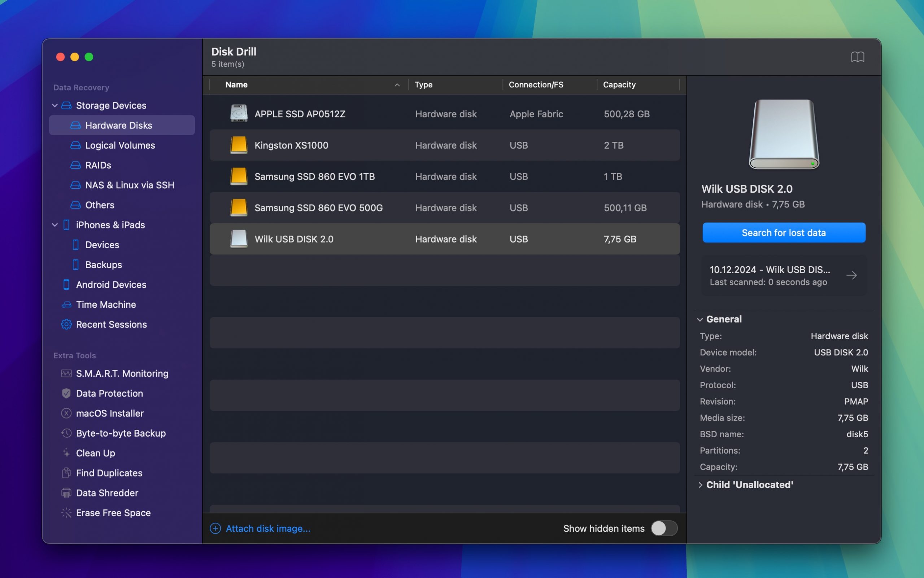Click the large Wilk USB disk image in the details panel

784,134
